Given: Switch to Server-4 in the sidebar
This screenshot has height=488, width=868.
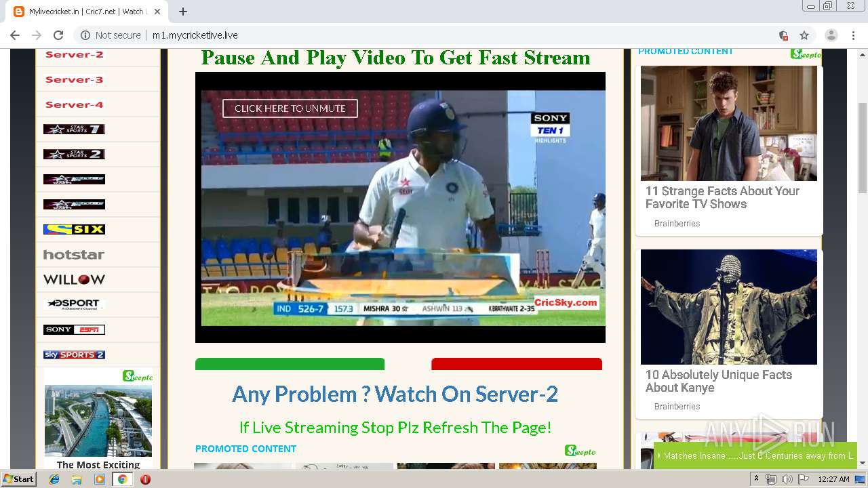Looking at the screenshot, I should 75,105.
